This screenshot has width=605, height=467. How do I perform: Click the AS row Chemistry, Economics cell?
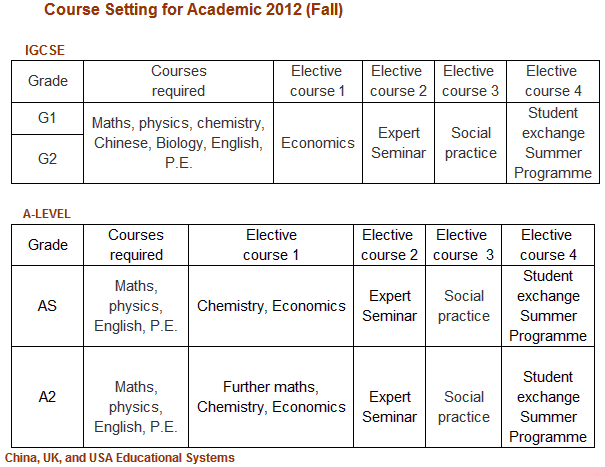click(271, 306)
